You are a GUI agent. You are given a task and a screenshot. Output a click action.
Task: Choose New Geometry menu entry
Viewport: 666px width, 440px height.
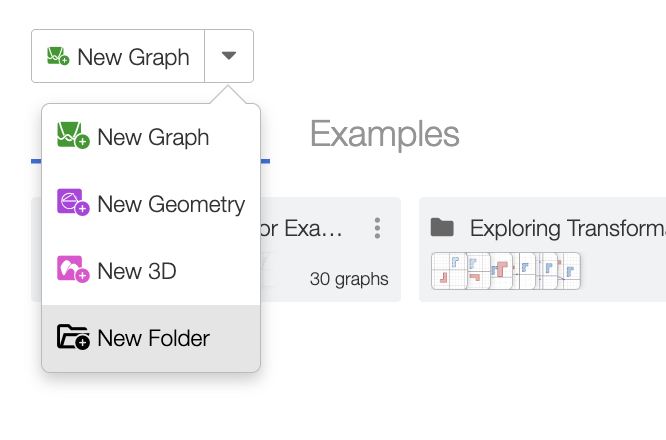[x=170, y=204]
